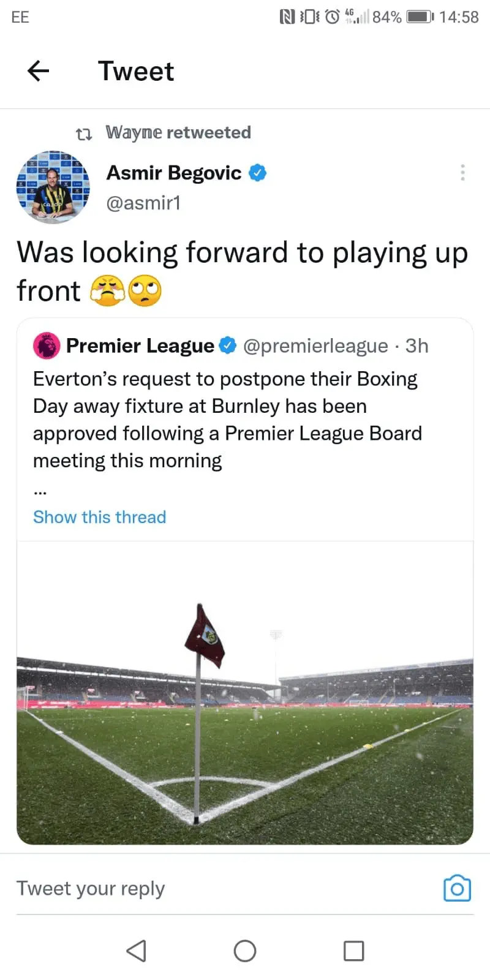This screenshot has width=490, height=980.
Task: Click Show this thread link
Action: 99,517
